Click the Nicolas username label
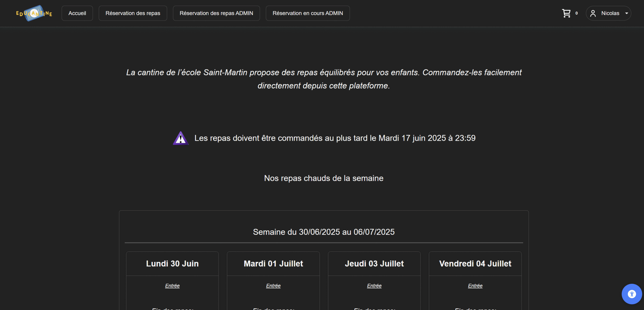Image resolution: width=644 pixels, height=310 pixels. click(610, 13)
